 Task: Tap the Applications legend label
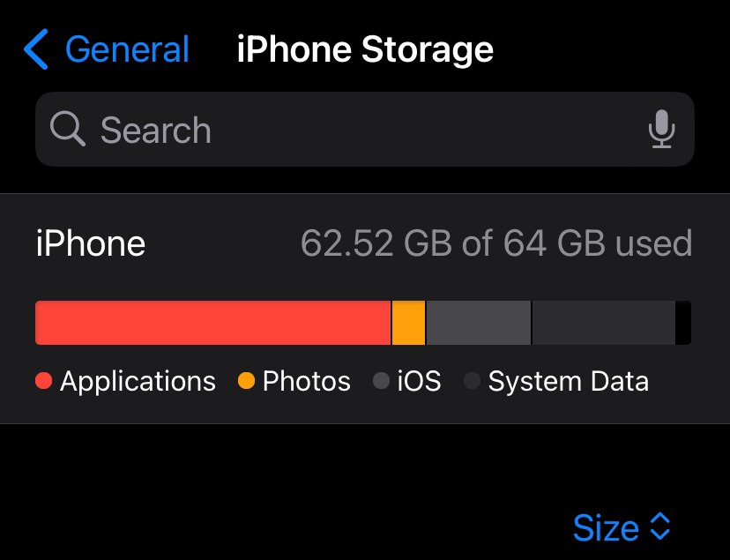(x=138, y=381)
